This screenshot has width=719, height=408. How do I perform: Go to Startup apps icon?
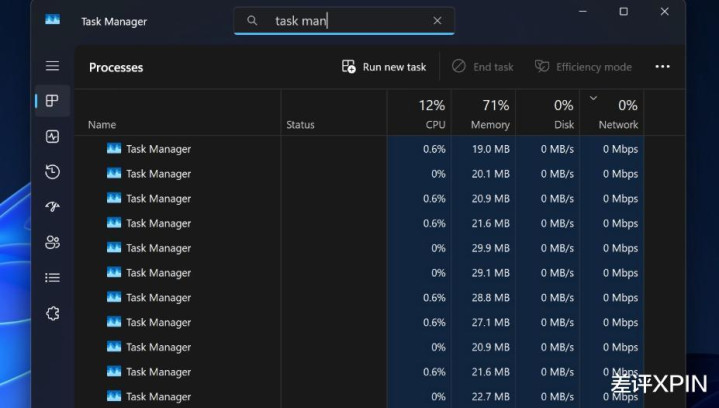(52, 207)
